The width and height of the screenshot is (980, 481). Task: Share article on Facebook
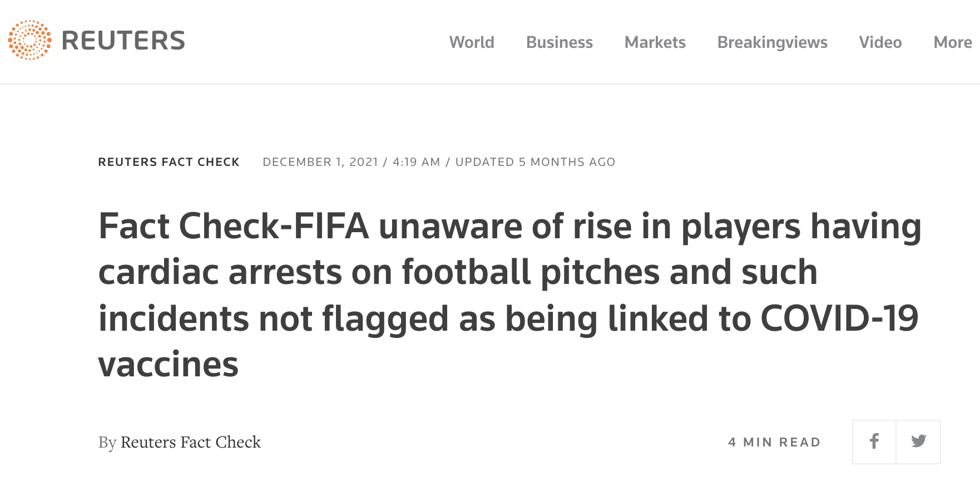874,442
